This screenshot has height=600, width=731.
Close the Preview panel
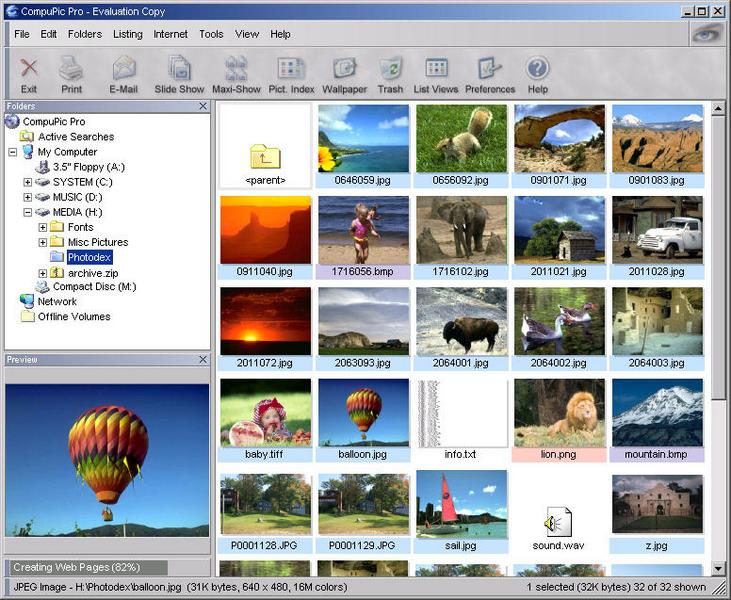pos(203,359)
